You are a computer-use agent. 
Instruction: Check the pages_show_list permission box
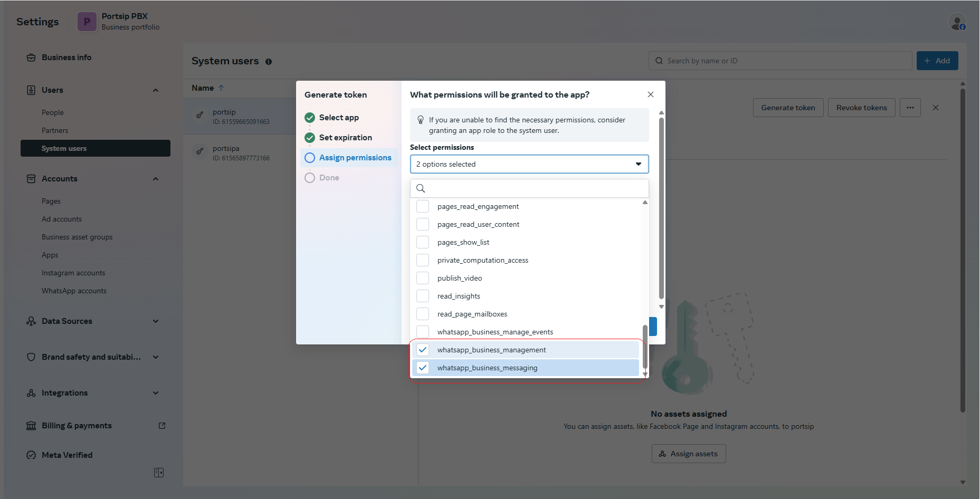pyautogui.click(x=423, y=242)
